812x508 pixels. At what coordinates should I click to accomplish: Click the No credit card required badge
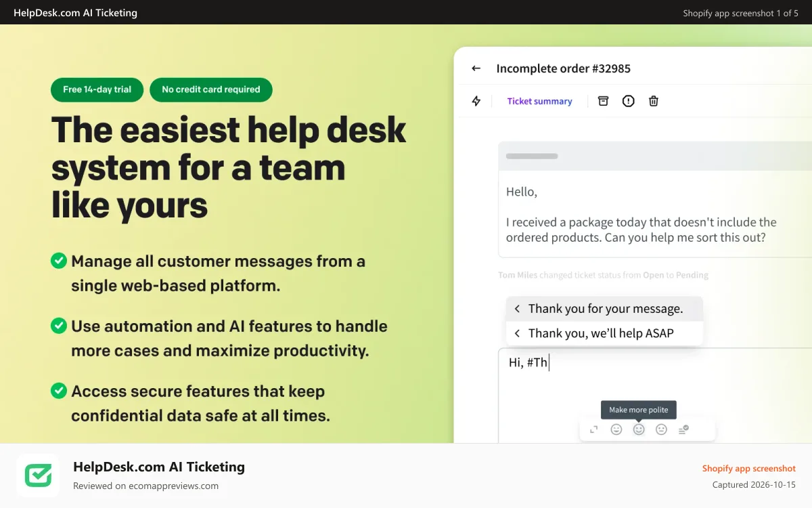click(x=211, y=89)
